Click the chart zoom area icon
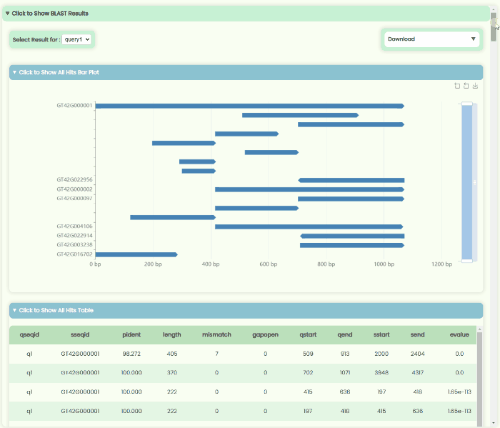Viewport: 500px width, 428px height. click(x=457, y=86)
